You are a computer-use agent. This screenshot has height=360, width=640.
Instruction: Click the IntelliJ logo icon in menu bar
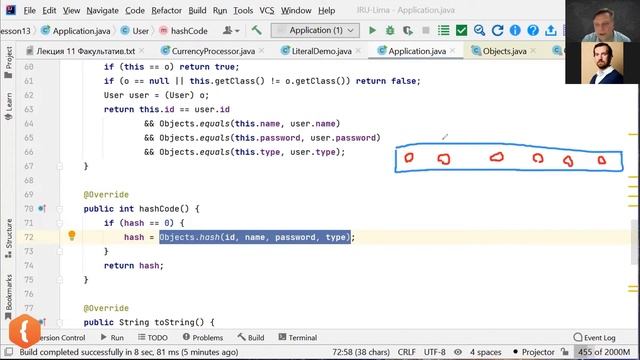pos(11,10)
